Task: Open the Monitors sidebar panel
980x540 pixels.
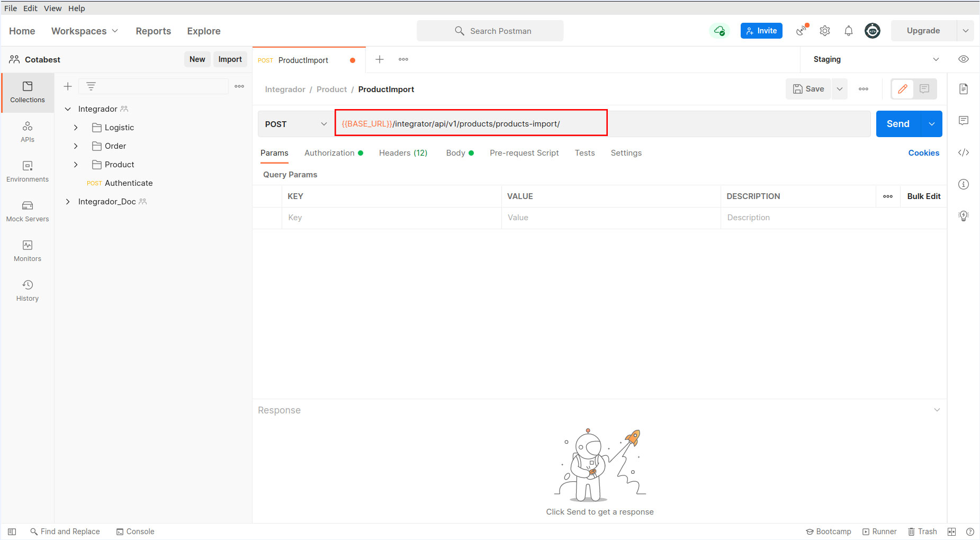Action: (28, 251)
